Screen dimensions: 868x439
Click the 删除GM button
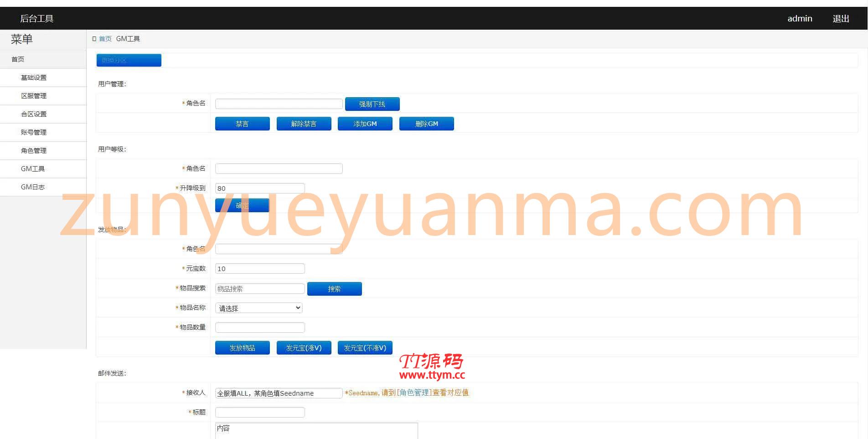[427, 124]
